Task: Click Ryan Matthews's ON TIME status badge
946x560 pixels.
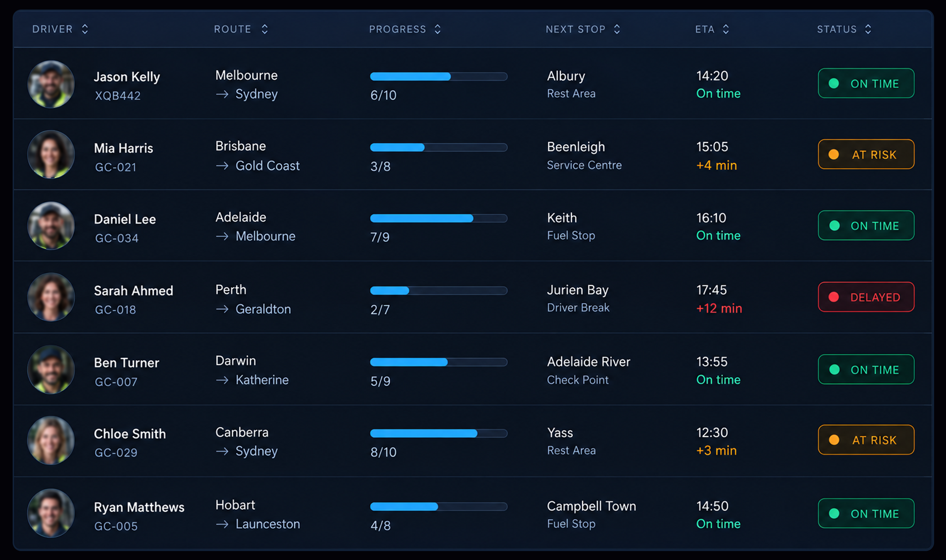Action: click(x=866, y=513)
